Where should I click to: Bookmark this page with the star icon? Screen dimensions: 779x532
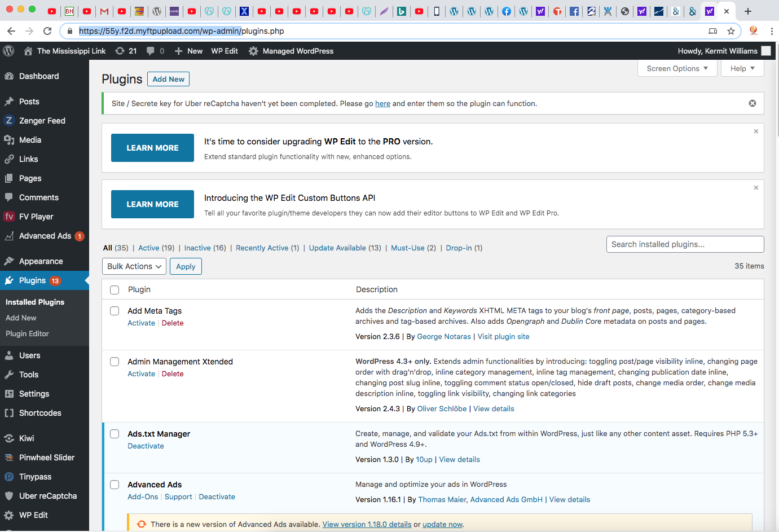pos(731,31)
